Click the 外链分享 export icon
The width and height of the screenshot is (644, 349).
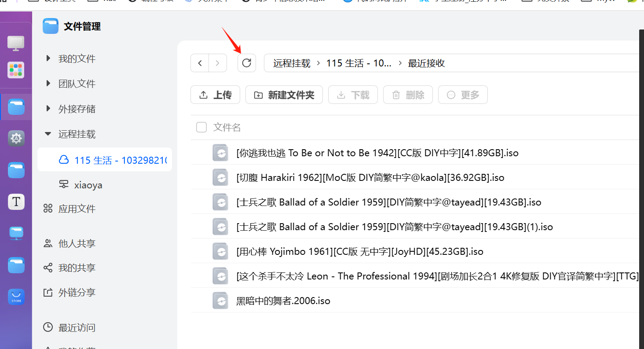point(48,292)
